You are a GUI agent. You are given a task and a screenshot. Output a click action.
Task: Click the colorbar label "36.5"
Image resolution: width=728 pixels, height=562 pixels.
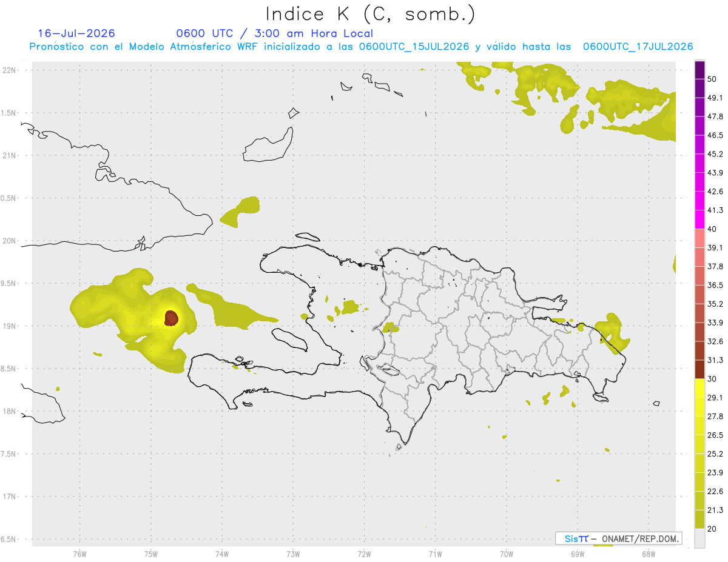click(715, 286)
